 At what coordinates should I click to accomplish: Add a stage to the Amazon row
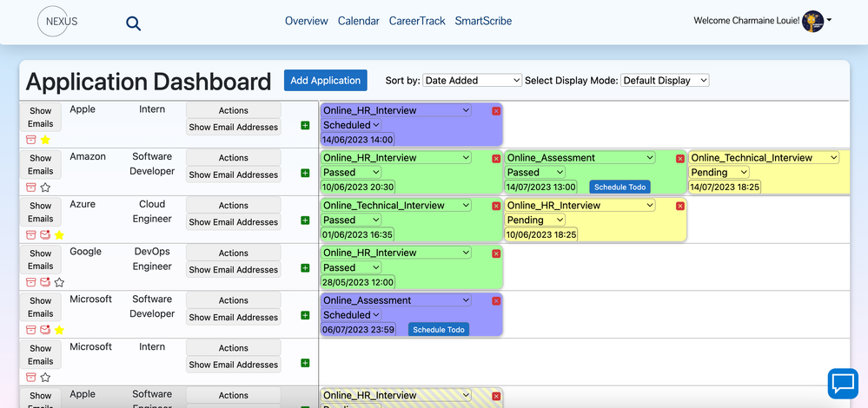tap(305, 173)
